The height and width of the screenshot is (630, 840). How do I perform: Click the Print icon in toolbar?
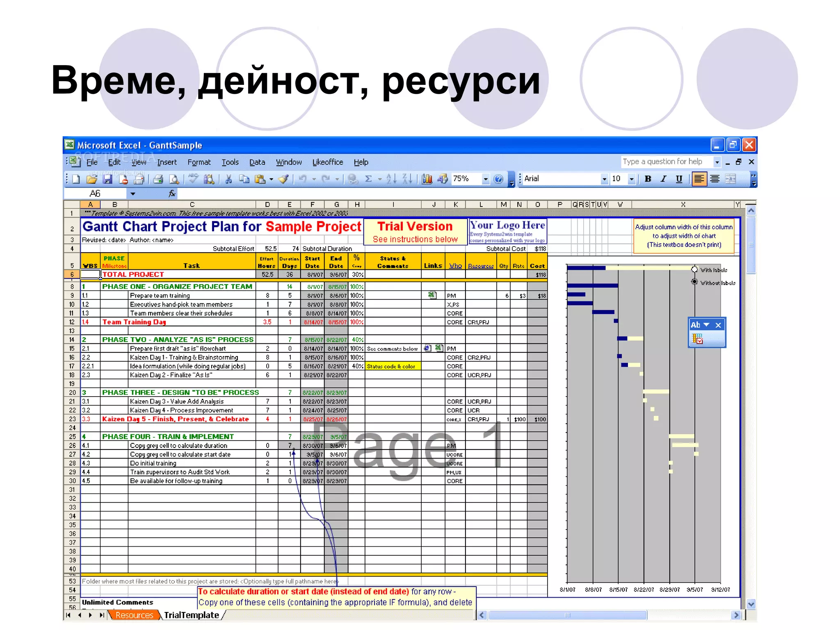pyautogui.click(x=158, y=179)
